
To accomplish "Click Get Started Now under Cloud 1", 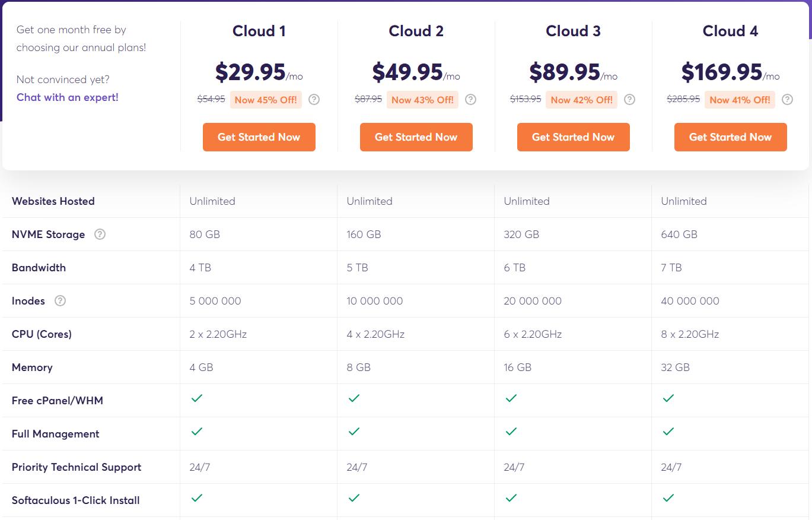I will (x=259, y=137).
